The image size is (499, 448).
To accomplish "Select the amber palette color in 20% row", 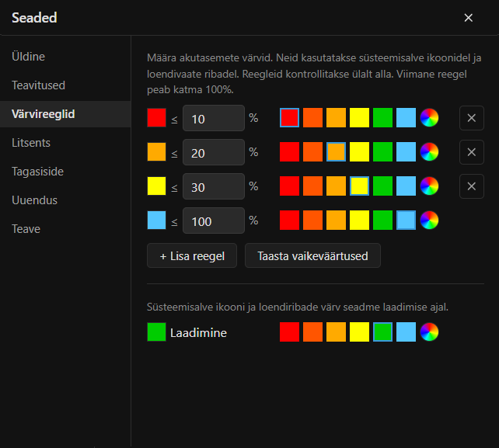I will pos(336,151).
